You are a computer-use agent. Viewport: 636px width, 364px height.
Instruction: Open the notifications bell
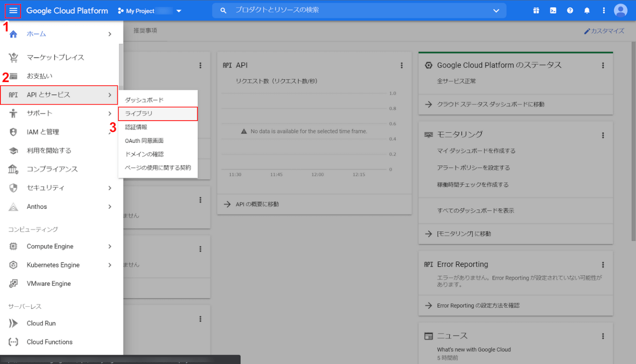click(587, 10)
